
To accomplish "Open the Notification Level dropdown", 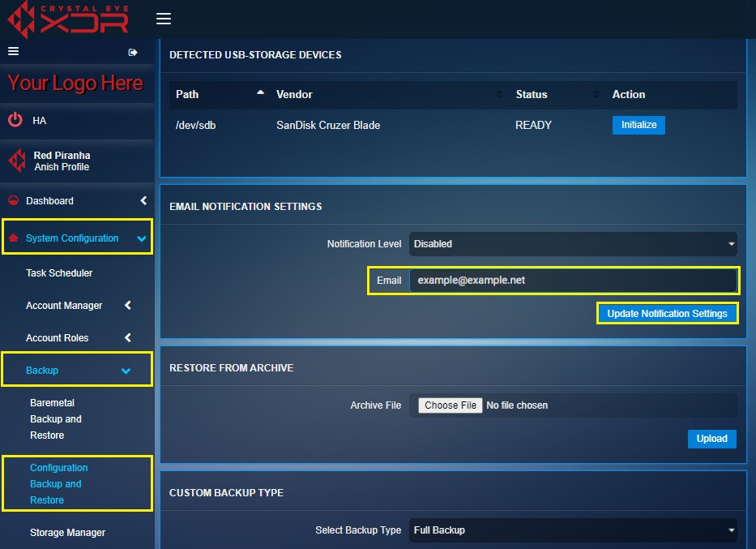I will pyautogui.click(x=573, y=244).
